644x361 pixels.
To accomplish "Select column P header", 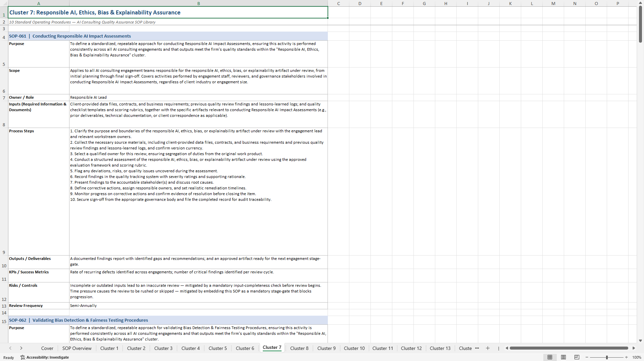I will (618, 3).
